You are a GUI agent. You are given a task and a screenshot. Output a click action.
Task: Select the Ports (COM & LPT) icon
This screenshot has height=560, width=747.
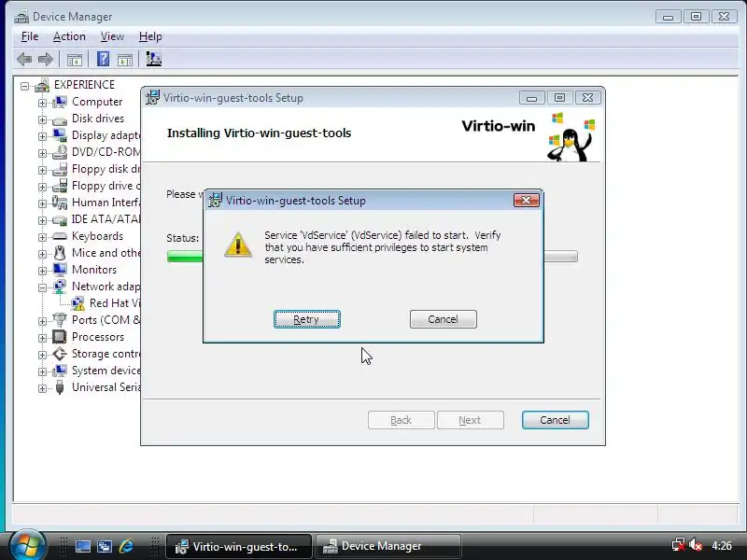(x=60, y=319)
